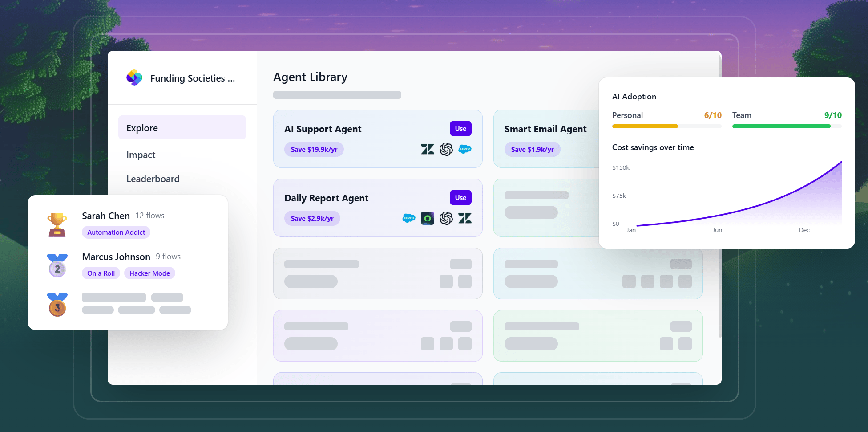The image size is (868, 432).
Task: Click the Save $1.9k/yr badge
Action: click(533, 150)
